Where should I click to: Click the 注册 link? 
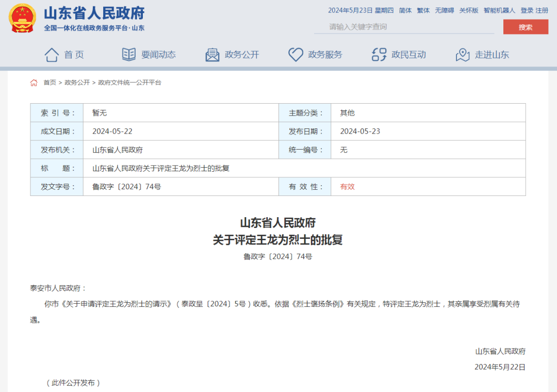pos(542,10)
